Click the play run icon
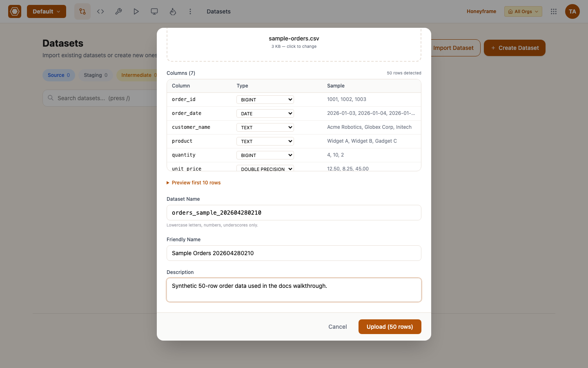Image resolution: width=588 pixels, height=368 pixels. coord(136,11)
